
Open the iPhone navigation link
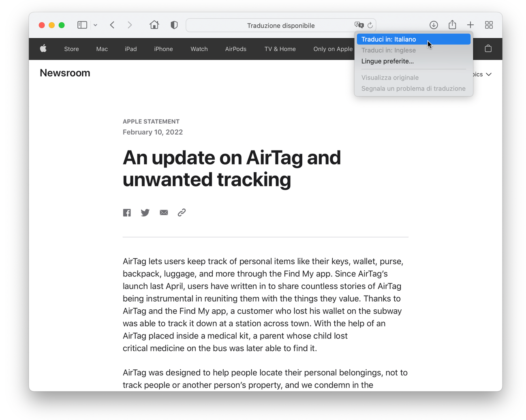point(163,49)
